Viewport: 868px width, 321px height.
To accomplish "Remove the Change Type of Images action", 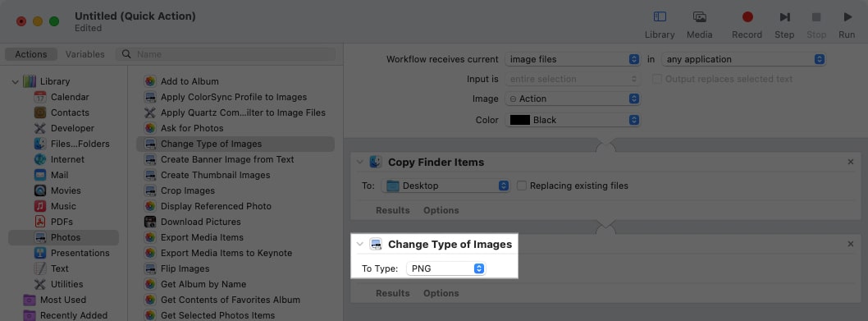I will 850,244.
